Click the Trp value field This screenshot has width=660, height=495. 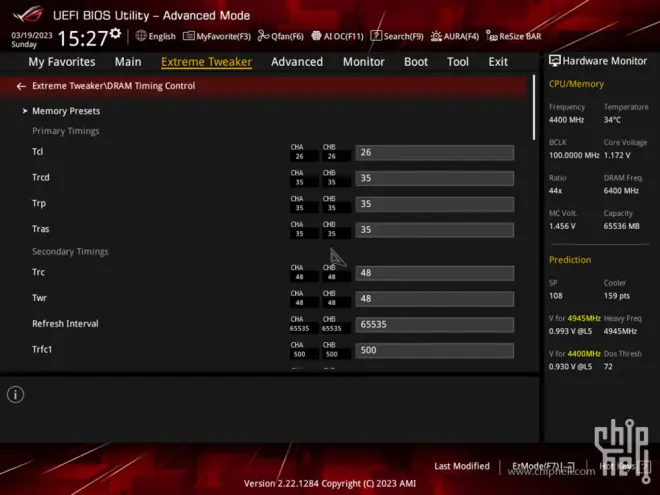click(x=435, y=204)
